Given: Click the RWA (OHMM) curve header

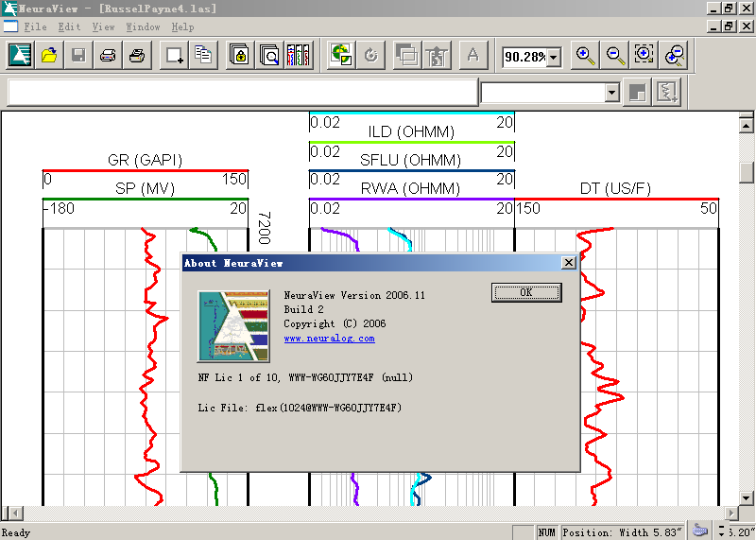Looking at the screenshot, I should (411, 188).
